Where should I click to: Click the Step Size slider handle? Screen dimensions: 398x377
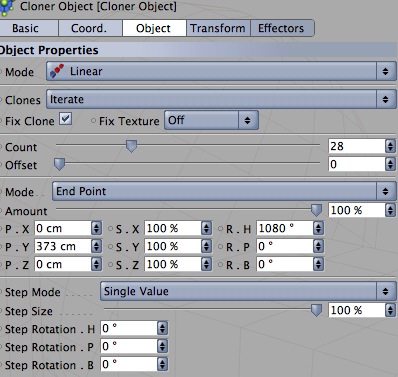pos(316,310)
